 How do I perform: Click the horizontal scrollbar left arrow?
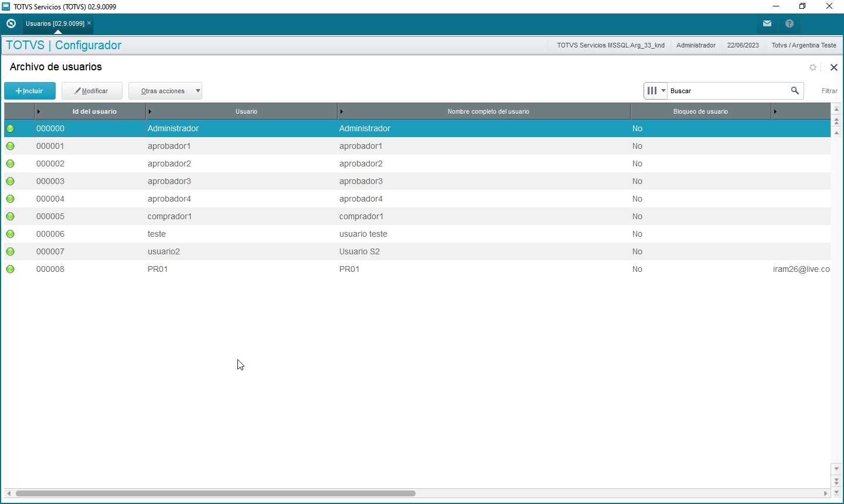8,493
